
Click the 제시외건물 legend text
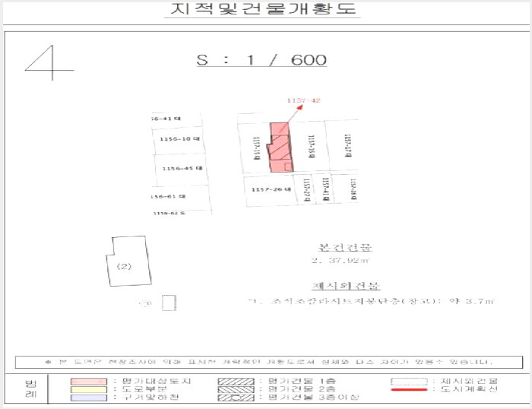pyautogui.click(x=469, y=381)
